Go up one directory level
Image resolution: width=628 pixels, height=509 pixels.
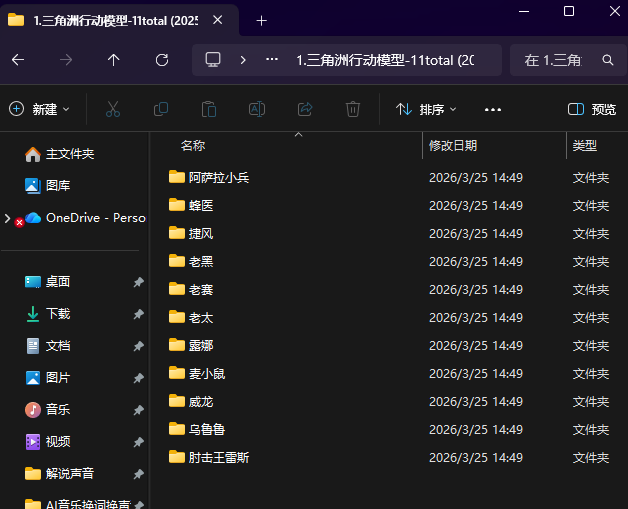click(113, 60)
